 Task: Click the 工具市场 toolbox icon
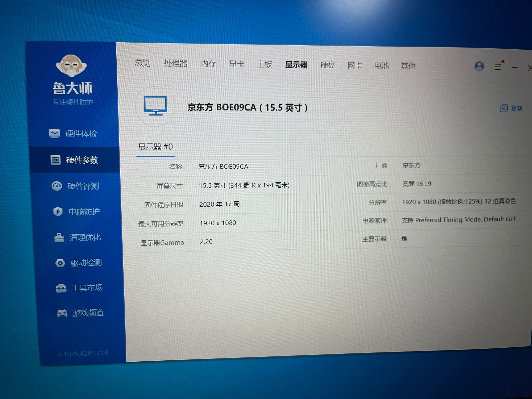(61, 288)
